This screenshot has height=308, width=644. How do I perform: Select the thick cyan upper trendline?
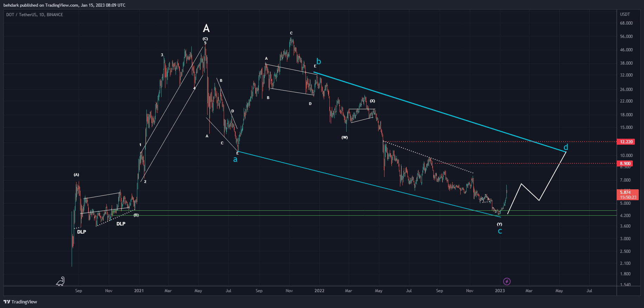click(440, 112)
